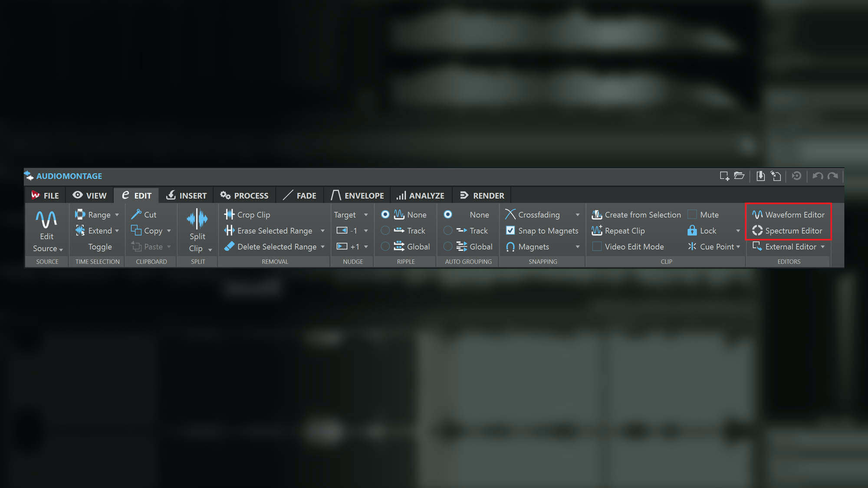This screenshot has width=868, height=488.
Task: Click the Range time selection icon
Action: (x=80, y=214)
